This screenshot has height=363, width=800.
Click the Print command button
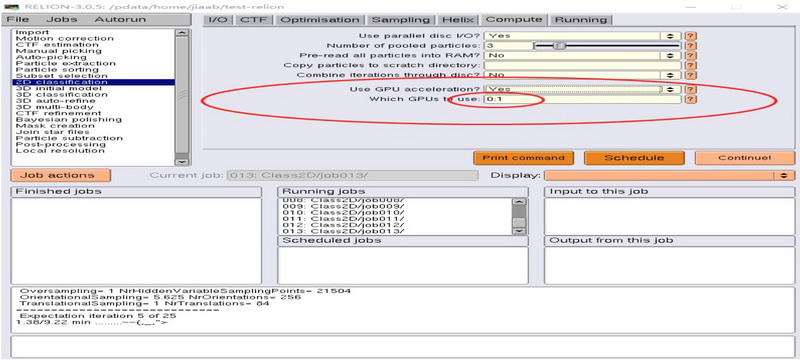click(x=523, y=158)
